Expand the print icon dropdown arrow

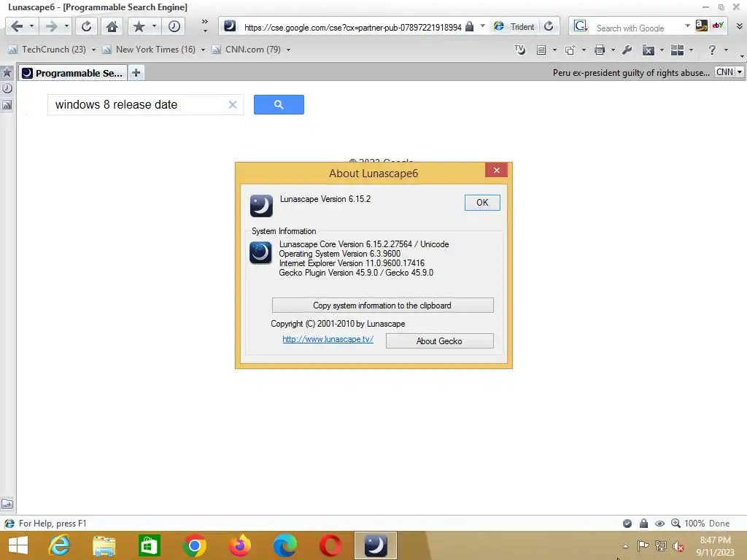613,50
